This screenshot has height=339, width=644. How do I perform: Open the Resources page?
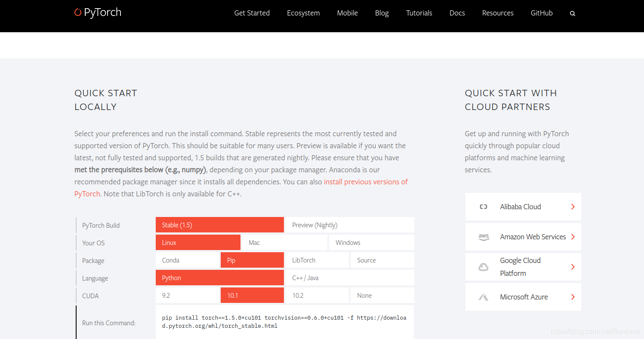(498, 13)
